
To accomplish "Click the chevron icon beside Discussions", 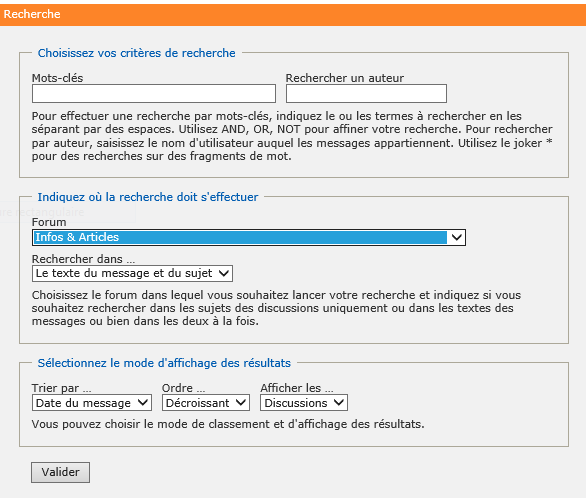I will 339,403.
